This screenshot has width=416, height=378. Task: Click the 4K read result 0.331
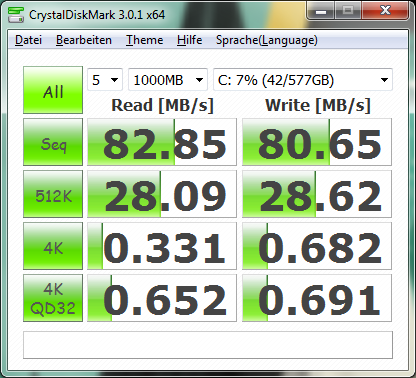coord(162,246)
